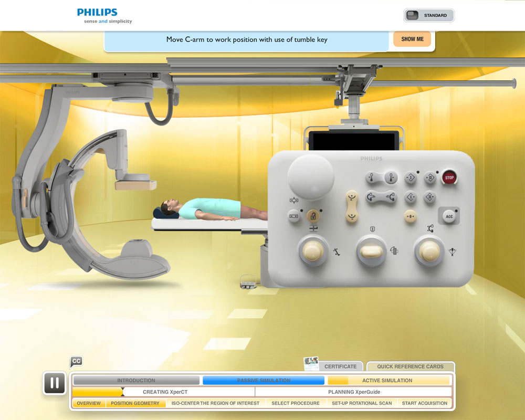Click the orange padlock unlock button
The width and height of the screenshot is (525, 420).
click(313, 216)
